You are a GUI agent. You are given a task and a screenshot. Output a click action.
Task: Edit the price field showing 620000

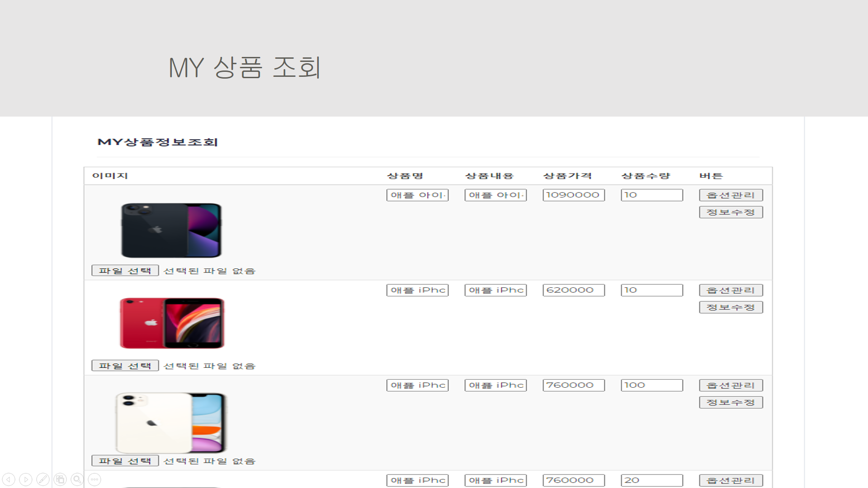click(x=574, y=290)
